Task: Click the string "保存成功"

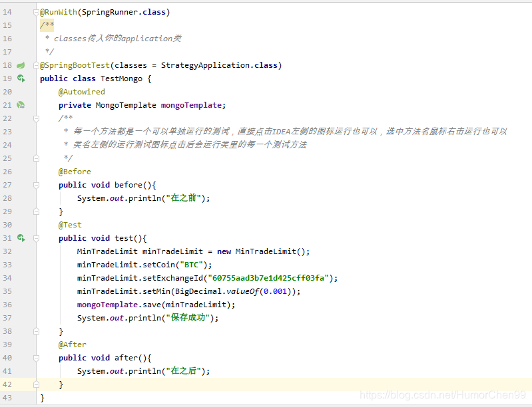Action: coord(188,317)
